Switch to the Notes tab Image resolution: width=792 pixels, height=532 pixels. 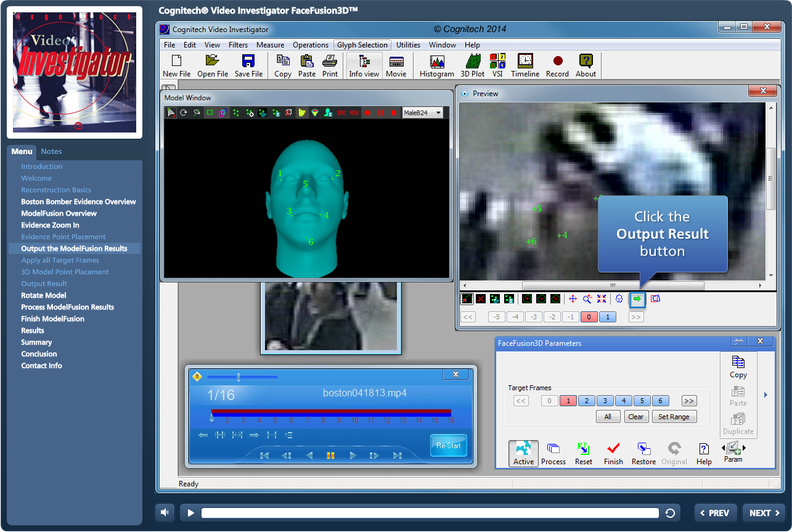tap(52, 151)
